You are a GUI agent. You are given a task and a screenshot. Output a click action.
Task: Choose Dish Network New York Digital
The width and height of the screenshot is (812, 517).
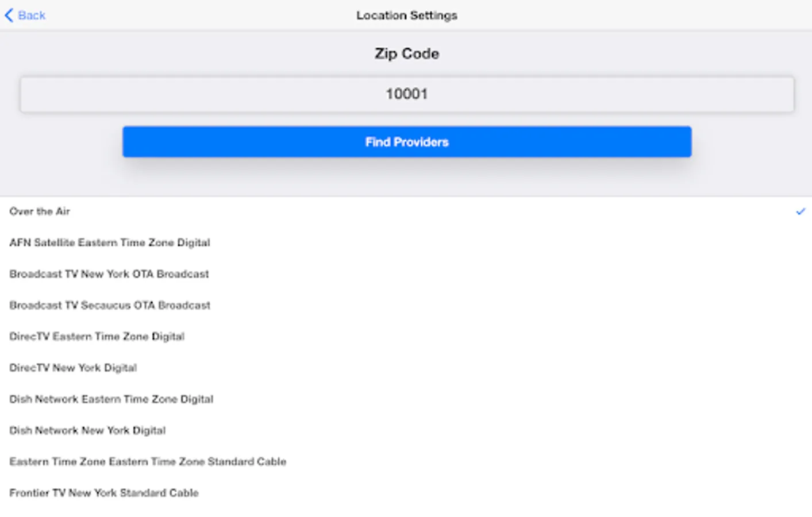pyautogui.click(x=406, y=430)
